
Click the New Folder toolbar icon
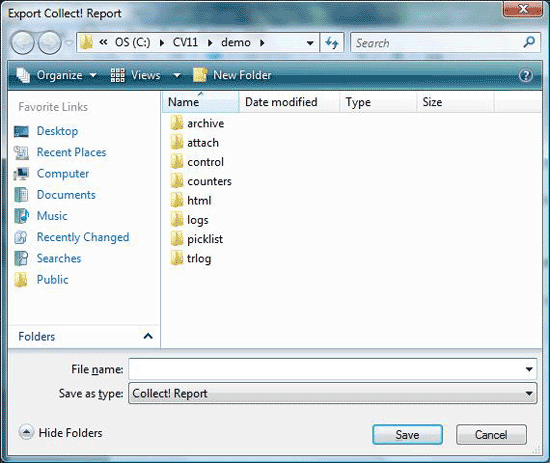[x=200, y=75]
